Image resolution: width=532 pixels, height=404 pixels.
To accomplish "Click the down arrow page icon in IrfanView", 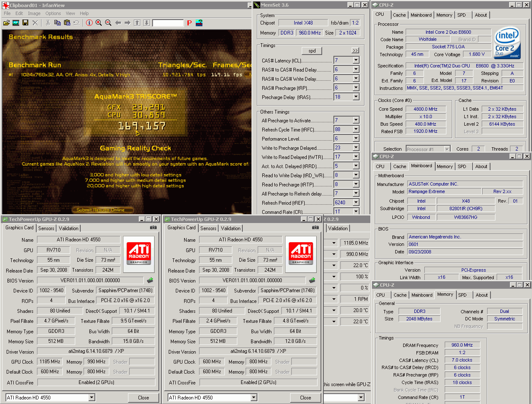I will click(x=147, y=23).
